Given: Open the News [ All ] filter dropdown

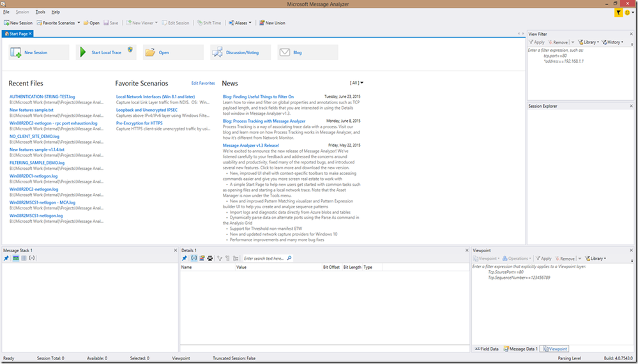Looking at the screenshot, I should (356, 83).
